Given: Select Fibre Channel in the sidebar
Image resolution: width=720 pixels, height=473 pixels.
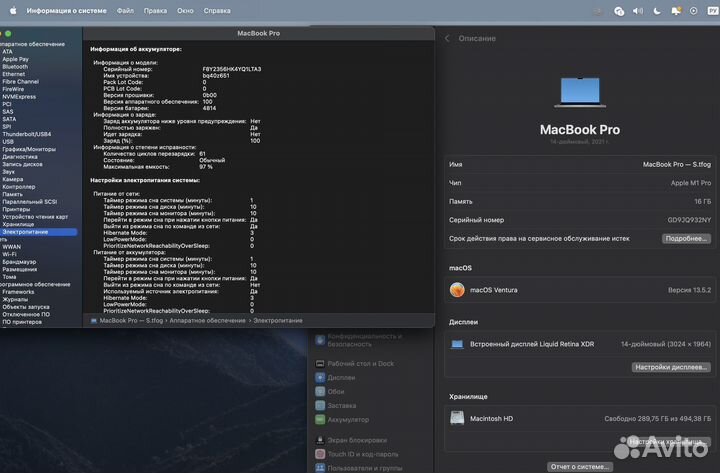Looking at the screenshot, I should tap(21, 82).
